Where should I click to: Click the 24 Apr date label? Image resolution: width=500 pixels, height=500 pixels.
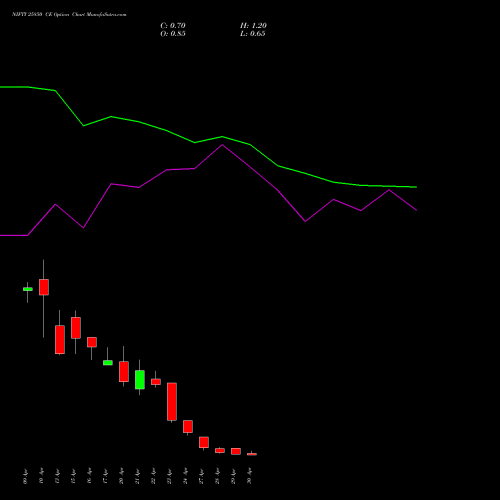point(185,477)
